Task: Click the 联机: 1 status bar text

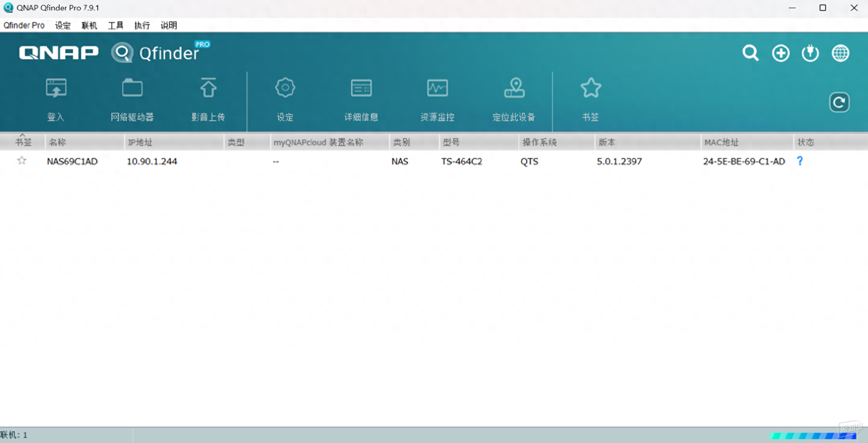Action: point(14,435)
